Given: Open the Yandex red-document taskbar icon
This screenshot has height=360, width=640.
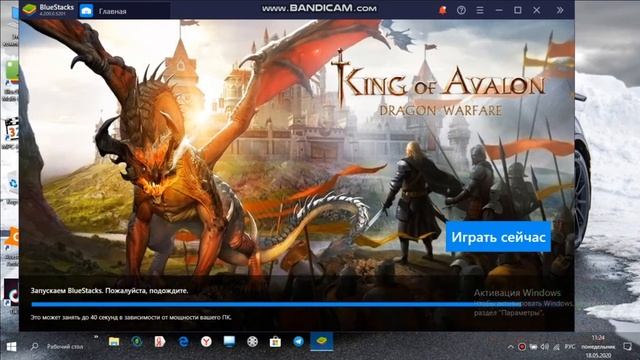Looking at the screenshot, I should 160,342.
